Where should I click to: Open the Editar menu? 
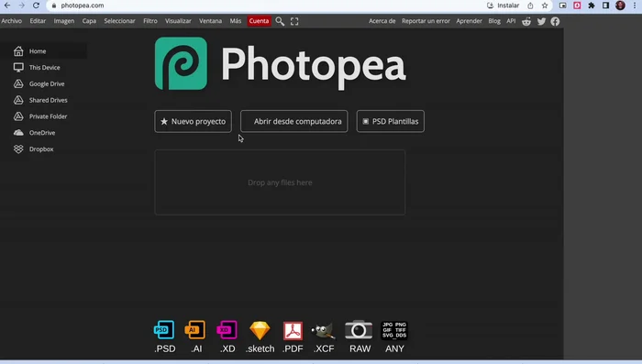click(x=38, y=21)
